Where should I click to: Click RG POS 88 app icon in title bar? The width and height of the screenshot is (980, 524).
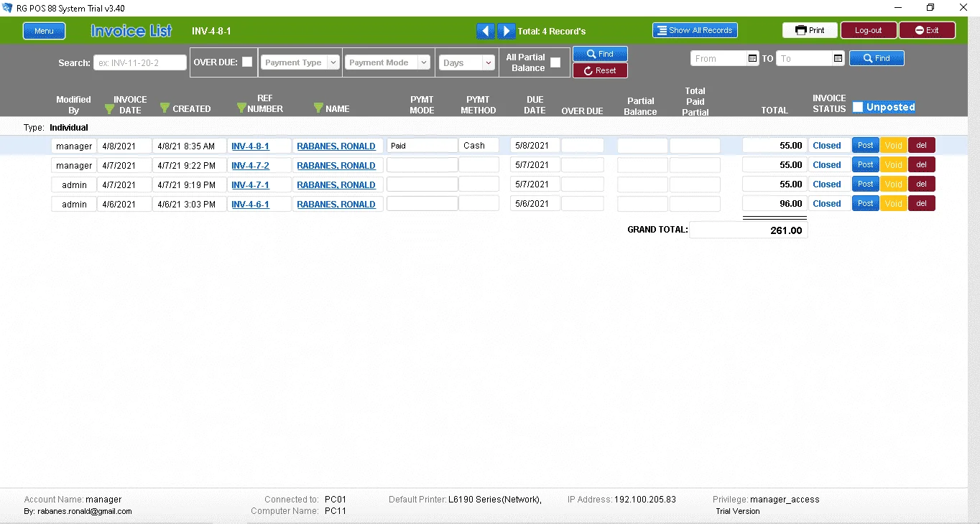(7, 8)
